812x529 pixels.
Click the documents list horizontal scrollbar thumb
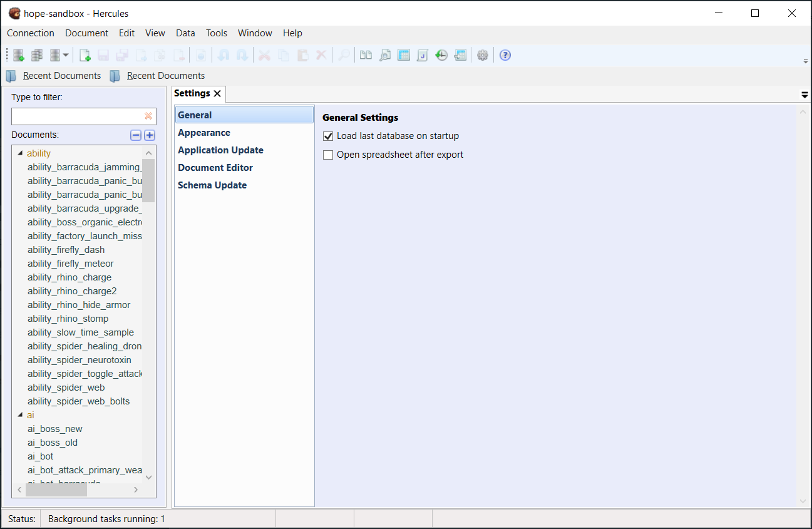tap(56, 490)
